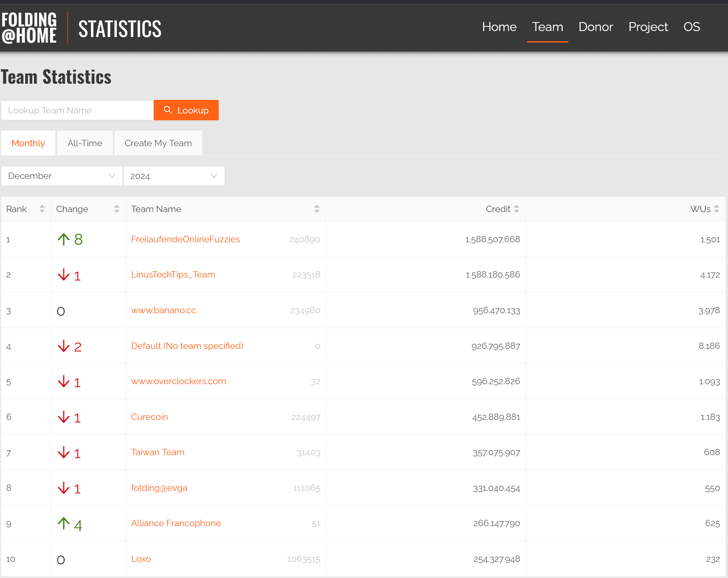Focus the Lookup Team Name field
The image size is (728, 578).
(x=77, y=110)
